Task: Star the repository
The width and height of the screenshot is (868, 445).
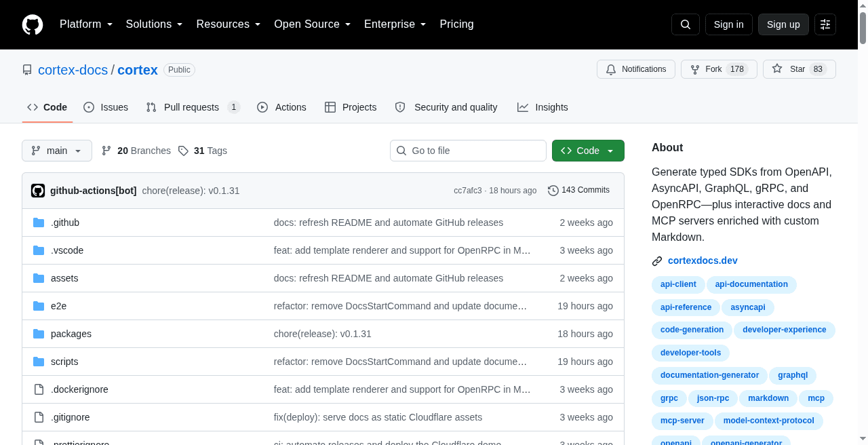Action: coord(800,69)
